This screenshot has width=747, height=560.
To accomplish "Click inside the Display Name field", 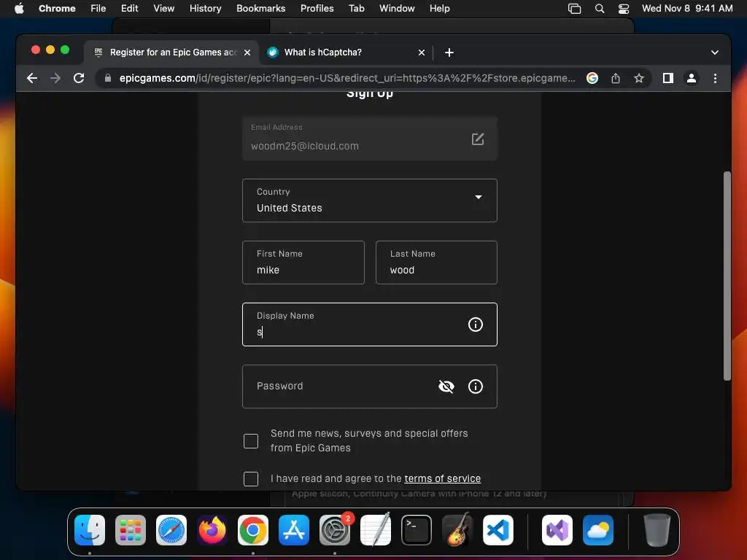I will [370, 324].
